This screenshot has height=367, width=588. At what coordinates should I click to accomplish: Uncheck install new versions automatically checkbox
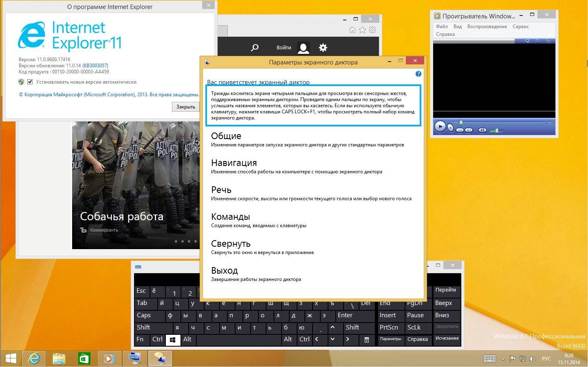(x=30, y=82)
